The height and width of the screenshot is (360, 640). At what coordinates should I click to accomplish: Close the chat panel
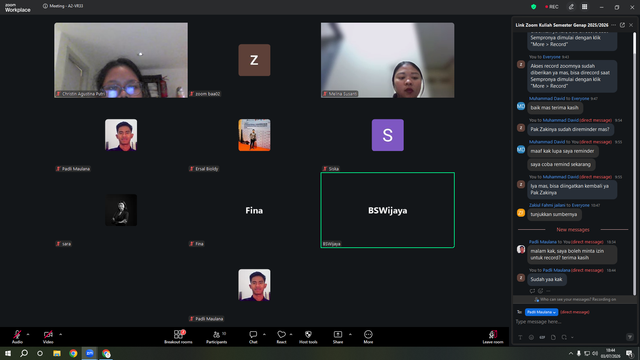[631, 25]
